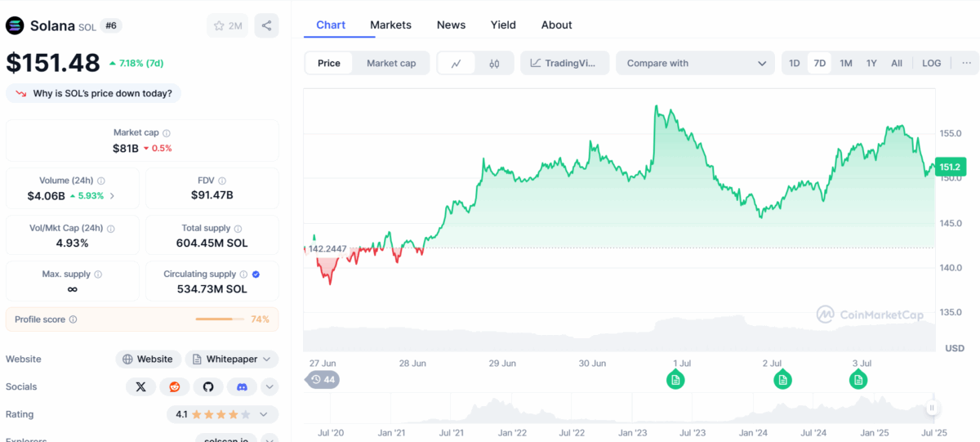Image resolution: width=980 pixels, height=442 pixels.
Task: Toggle chart to Market cap view
Action: tap(390, 63)
